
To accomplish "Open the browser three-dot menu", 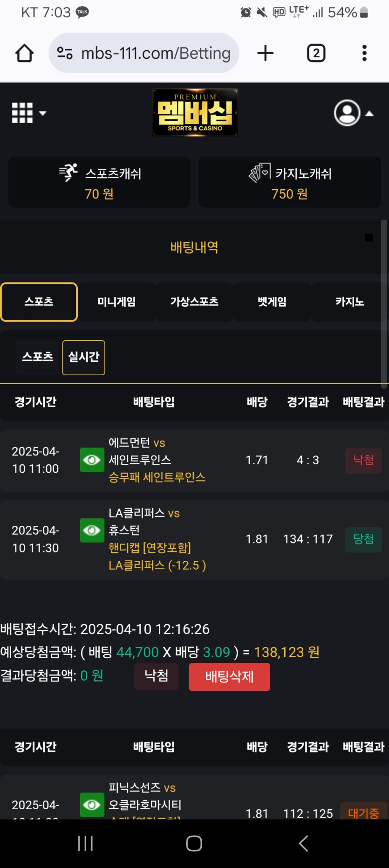I will pyautogui.click(x=364, y=53).
